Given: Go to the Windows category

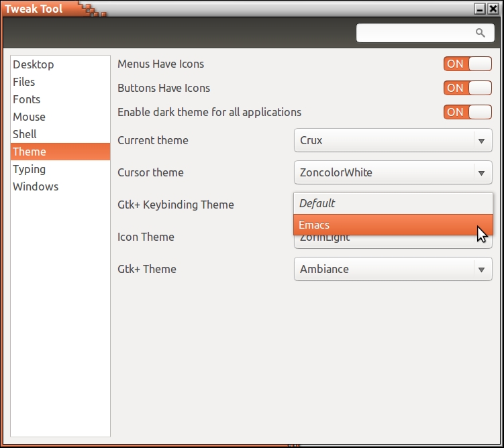Looking at the screenshot, I should 36,186.
